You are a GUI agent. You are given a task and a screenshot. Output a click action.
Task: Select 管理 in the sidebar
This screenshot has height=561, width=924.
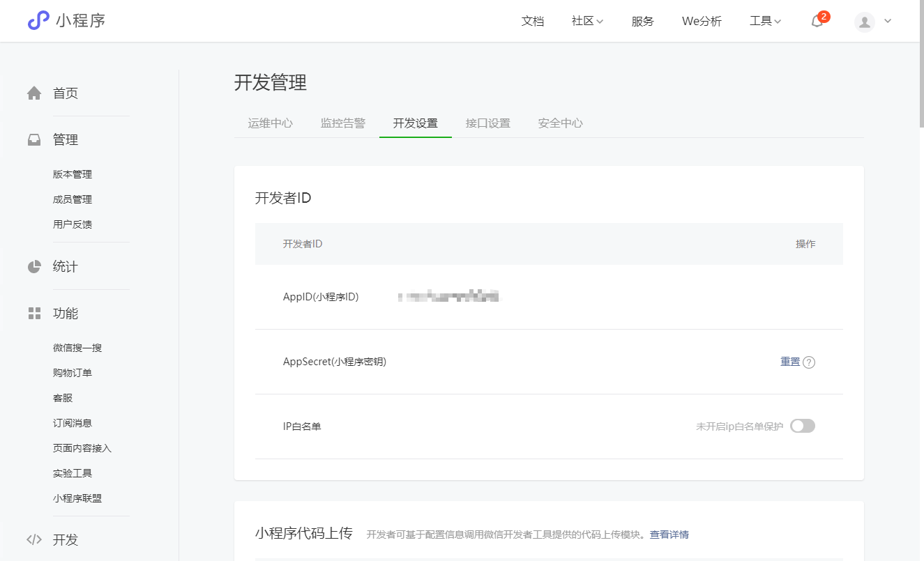click(66, 139)
